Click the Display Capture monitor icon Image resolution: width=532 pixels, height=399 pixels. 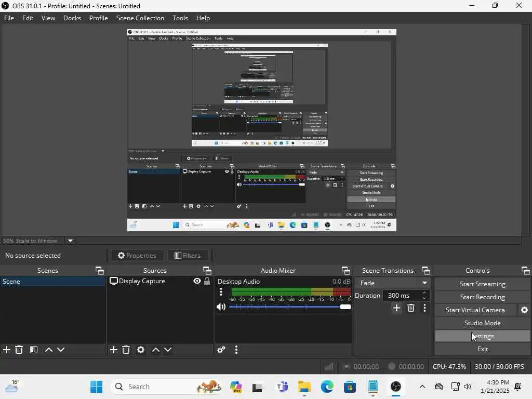coord(114,281)
